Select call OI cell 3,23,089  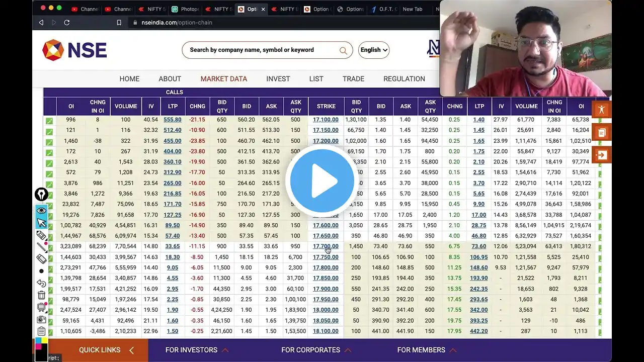71,246
